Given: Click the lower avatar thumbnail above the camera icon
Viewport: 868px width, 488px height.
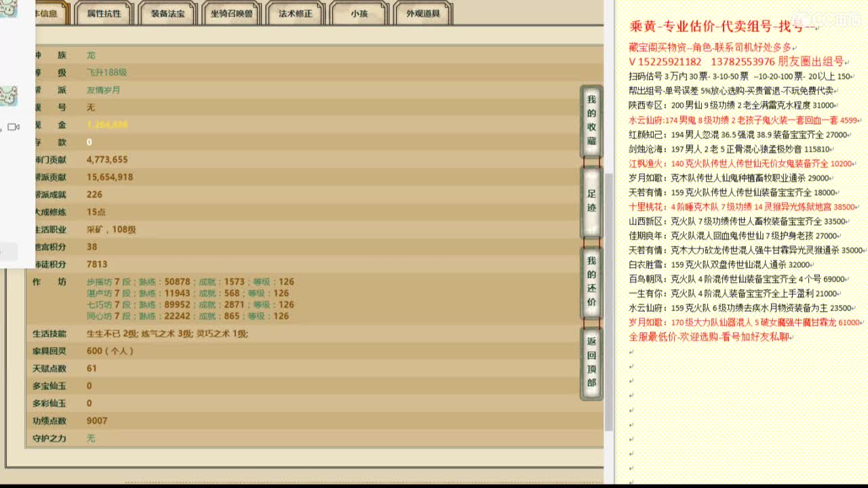Looking at the screenshot, I should tap(8, 96).
